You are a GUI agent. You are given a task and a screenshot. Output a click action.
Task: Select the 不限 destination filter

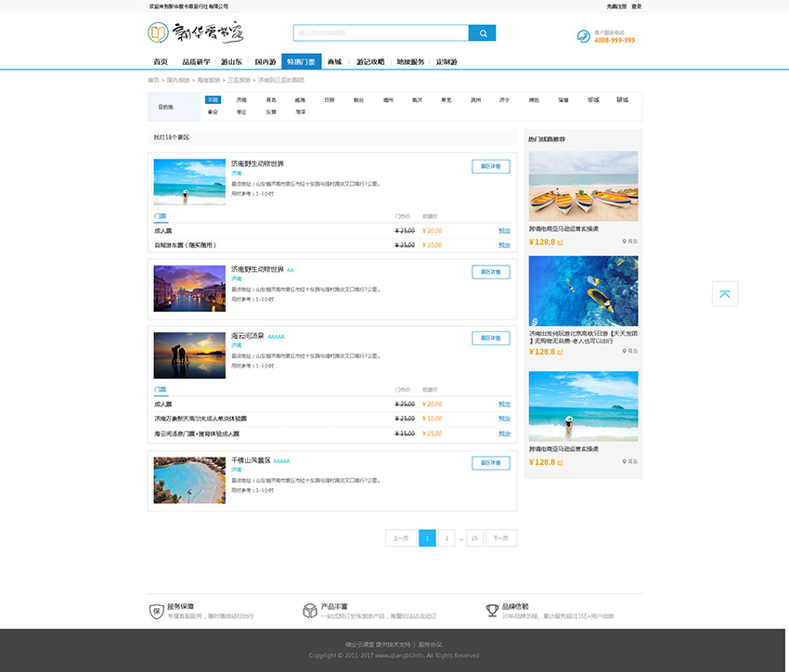coord(213,99)
